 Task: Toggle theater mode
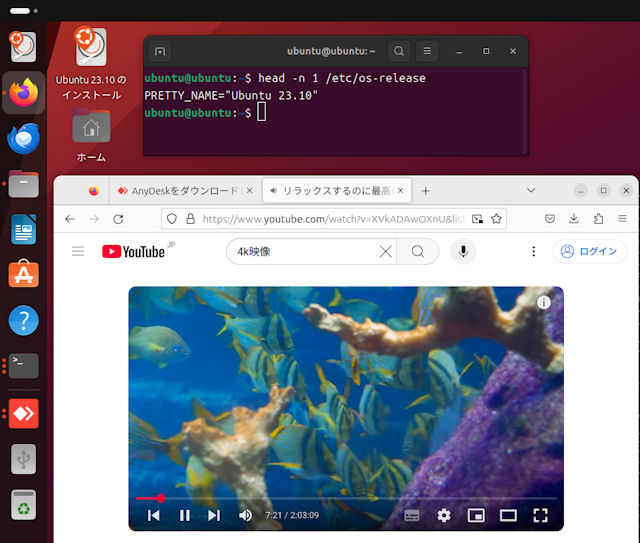click(508, 516)
